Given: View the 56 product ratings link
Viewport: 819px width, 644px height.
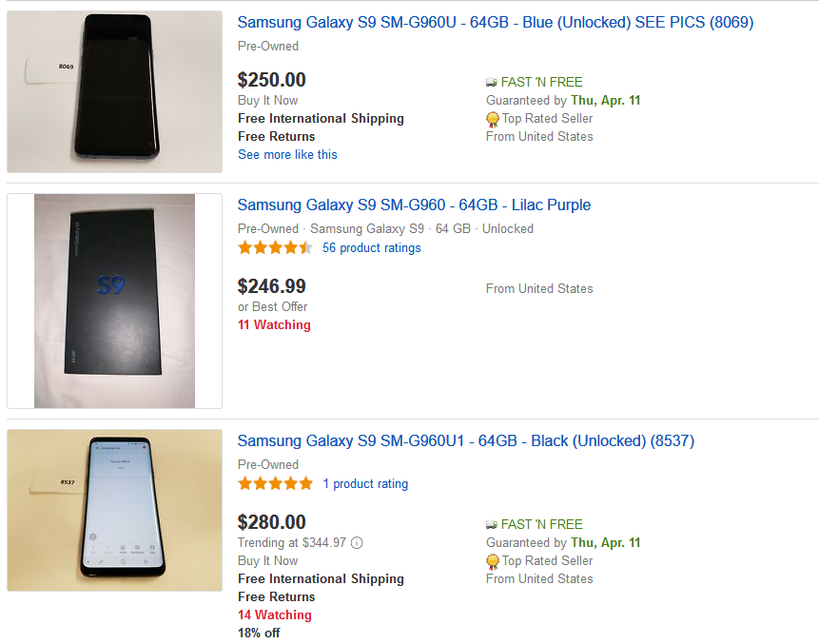Looking at the screenshot, I should [x=371, y=248].
